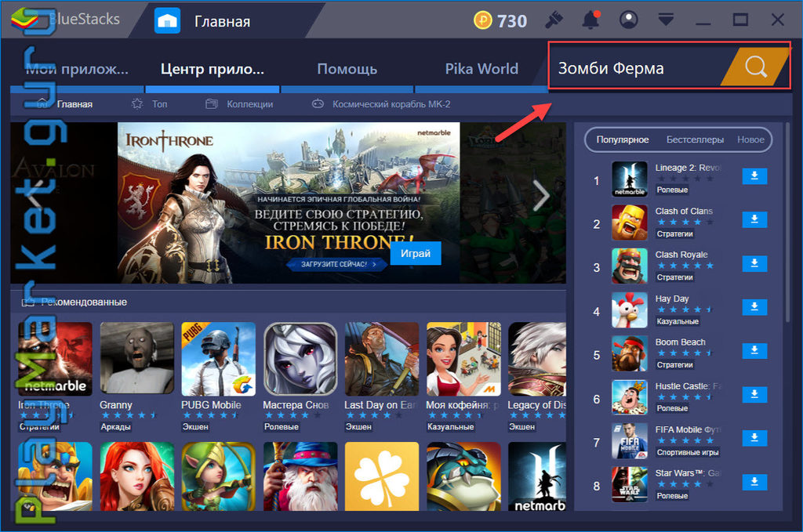
Task: Open the coin balance 730 icon
Action: coord(482,20)
